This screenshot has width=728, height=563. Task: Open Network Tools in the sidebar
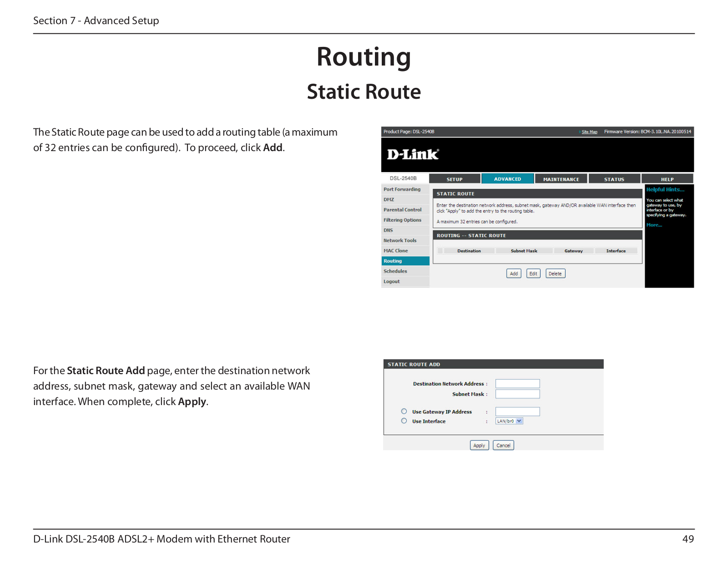(x=405, y=240)
